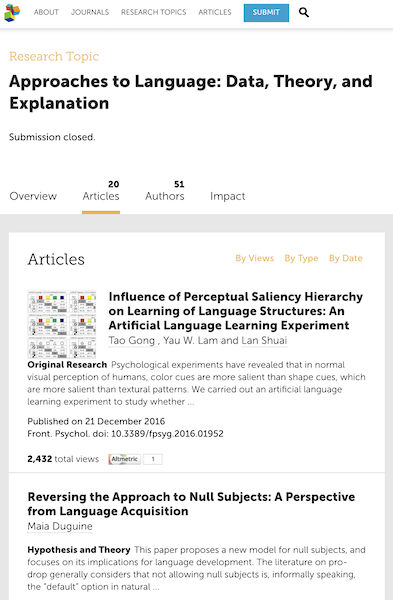
Task: Click the Frontiers colorful cube logo
Action: click(12, 13)
